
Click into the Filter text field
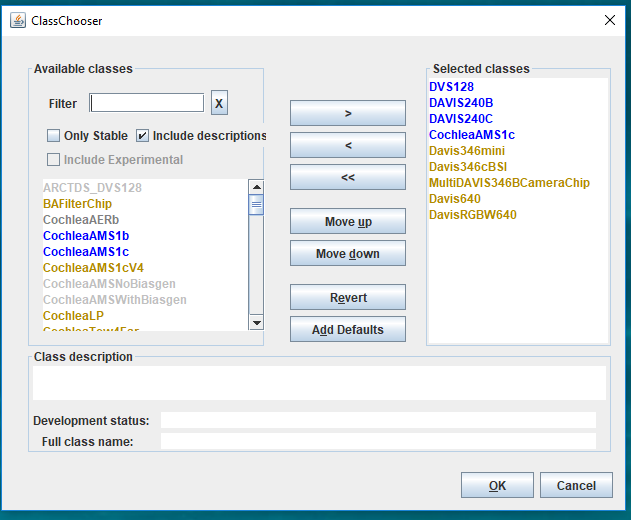click(146, 103)
